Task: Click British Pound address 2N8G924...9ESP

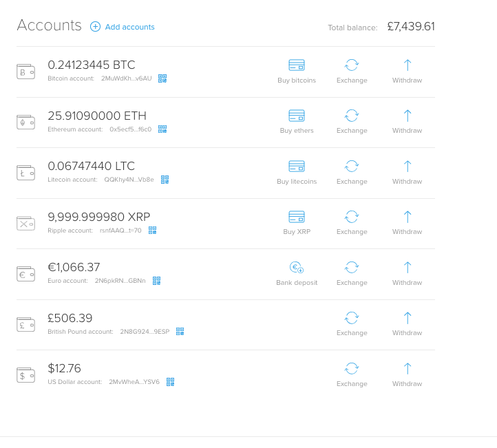Action: click(x=145, y=332)
